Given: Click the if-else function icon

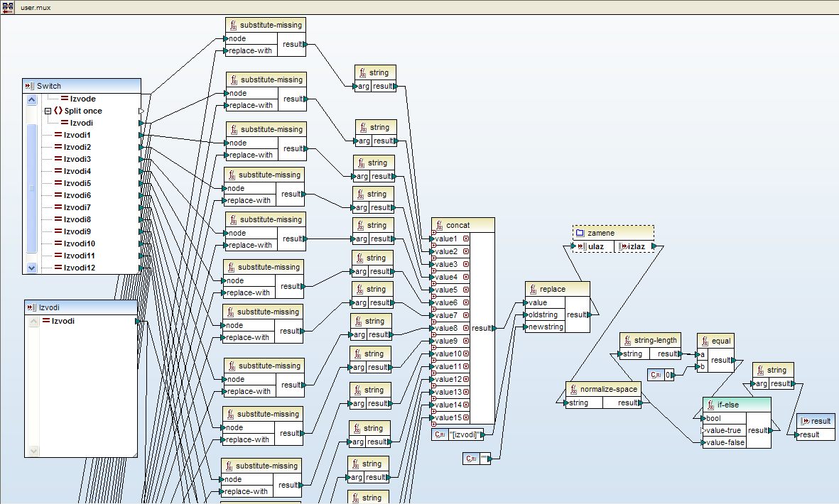Looking at the screenshot, I should click(710, 405).
